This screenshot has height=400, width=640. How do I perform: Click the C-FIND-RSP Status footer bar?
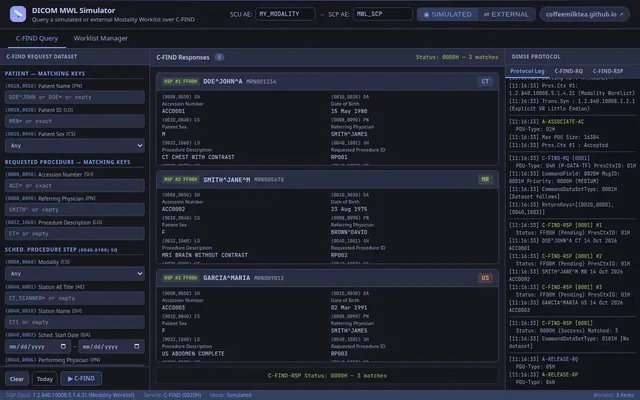click(x=327, y=376)
